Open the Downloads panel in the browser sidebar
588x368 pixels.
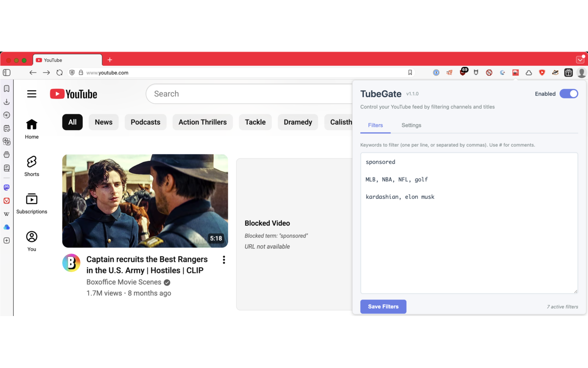[x=6, y=102]
